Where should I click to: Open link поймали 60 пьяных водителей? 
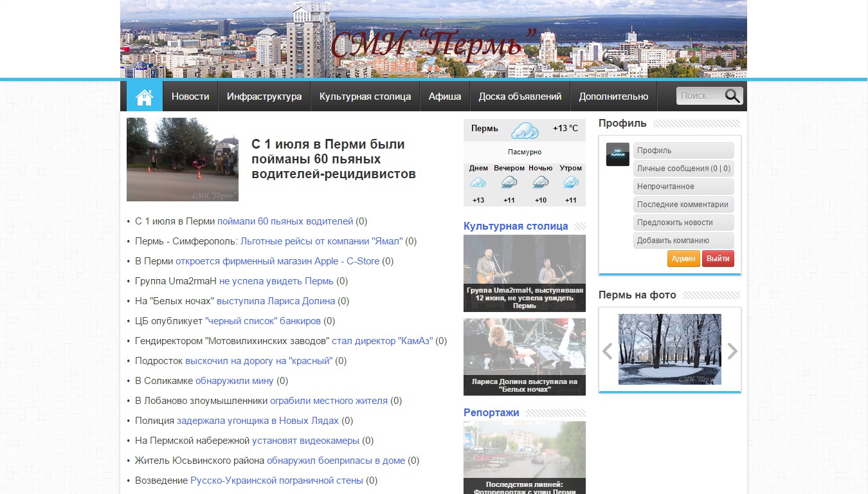285,221
